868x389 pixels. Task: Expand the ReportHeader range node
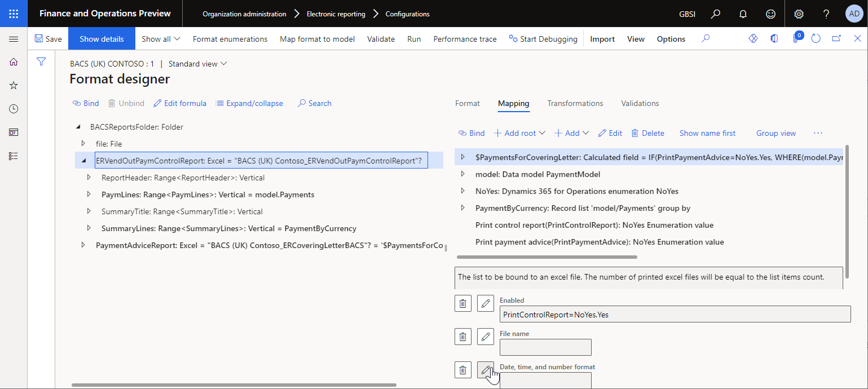click(89, 178)
